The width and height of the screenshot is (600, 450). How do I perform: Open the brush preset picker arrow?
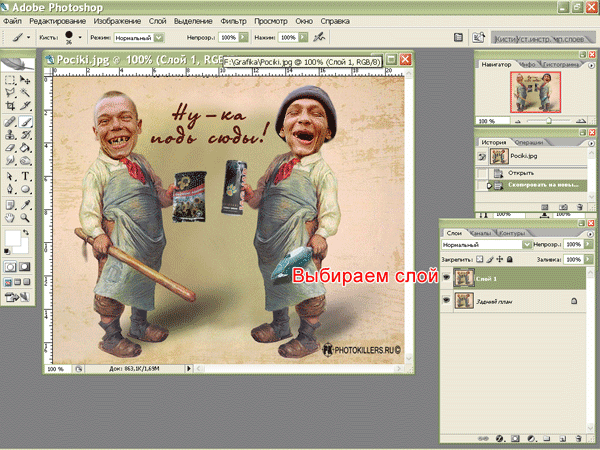coord(80,37)
